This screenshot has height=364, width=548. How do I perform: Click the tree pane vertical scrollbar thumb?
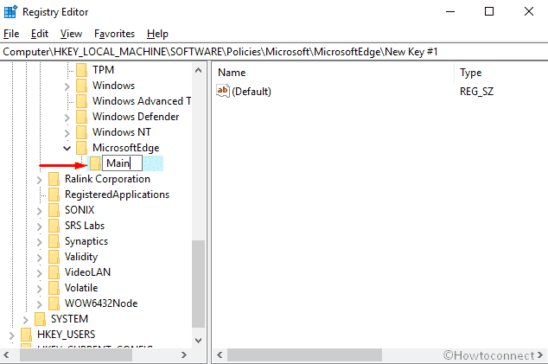(x=198, y=284)
